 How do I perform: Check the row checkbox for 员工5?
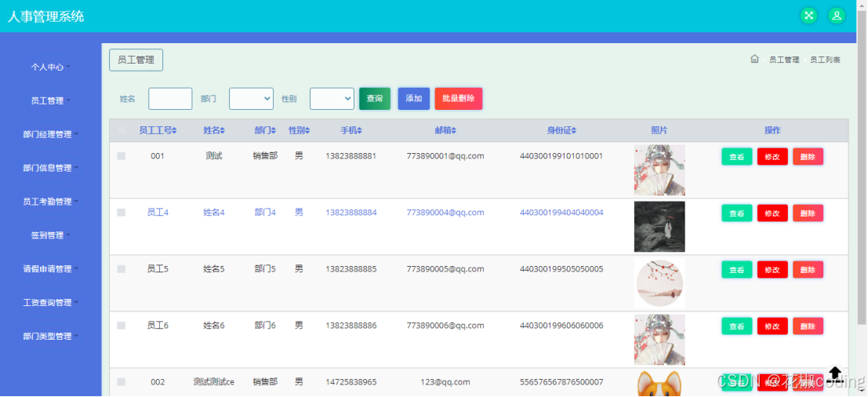122,269
